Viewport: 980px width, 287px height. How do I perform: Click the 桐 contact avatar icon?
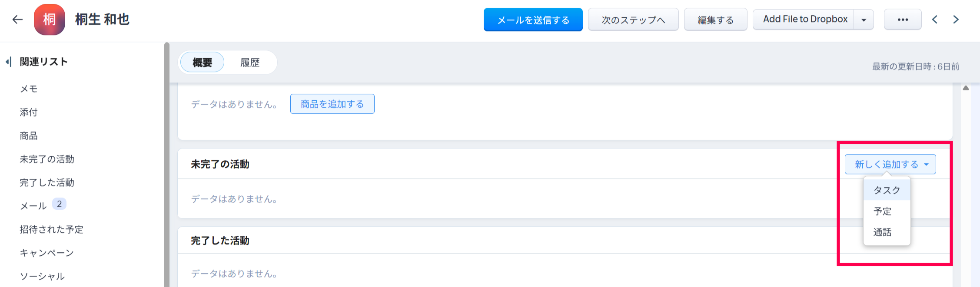pyautogui.click(x=50, y=20)
